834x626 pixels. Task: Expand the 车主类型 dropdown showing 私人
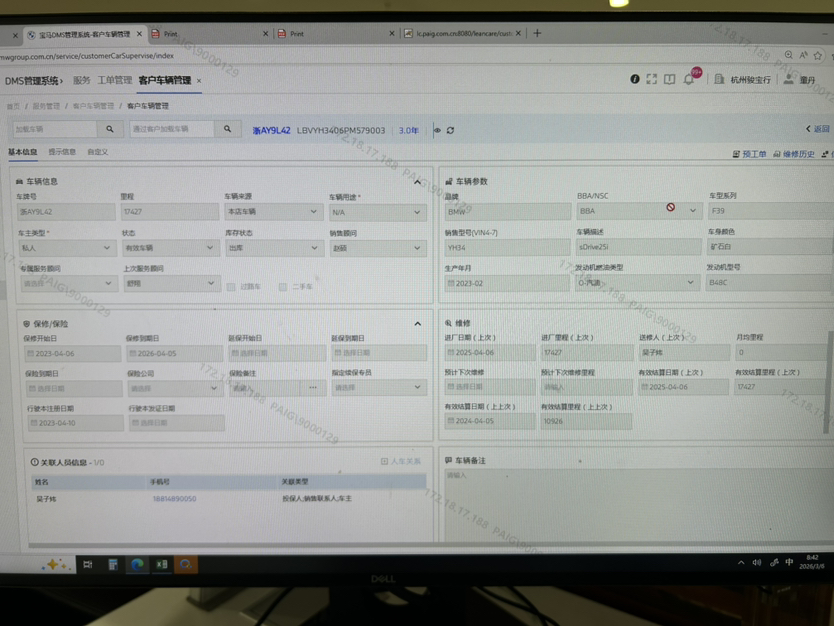pos(66,248)
